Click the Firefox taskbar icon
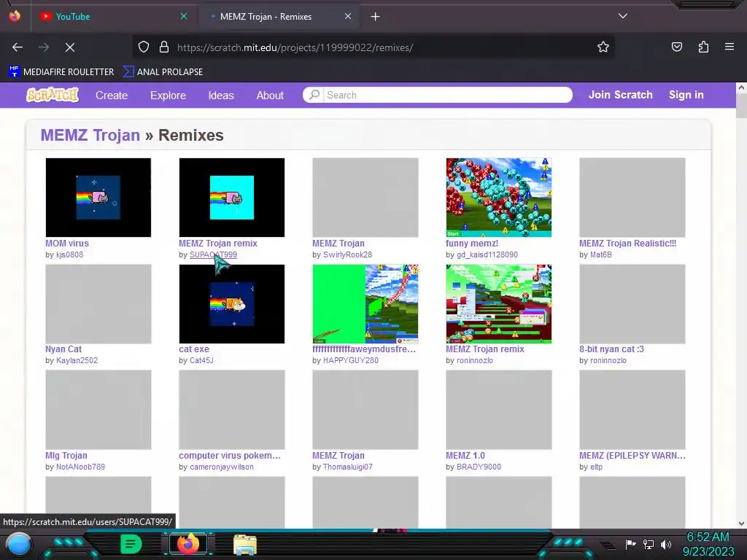Image resolution: width=747 pixels, height=560 pixels. click(188, 544)
